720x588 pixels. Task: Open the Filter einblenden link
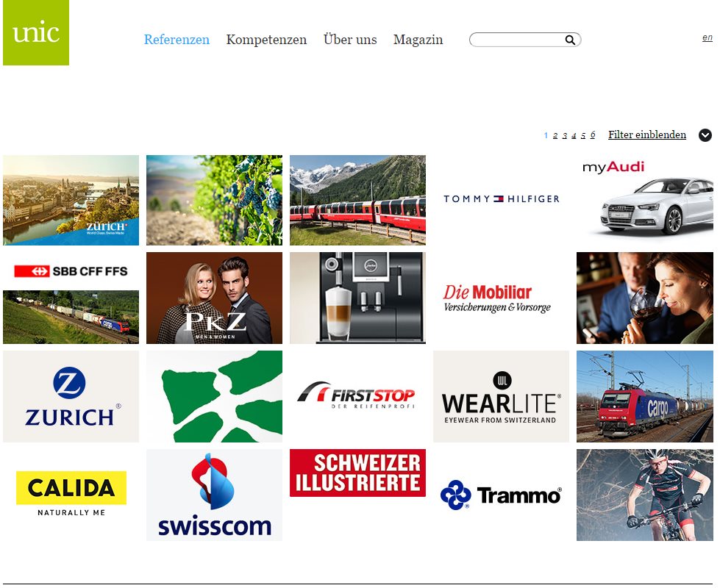(647, 135)
